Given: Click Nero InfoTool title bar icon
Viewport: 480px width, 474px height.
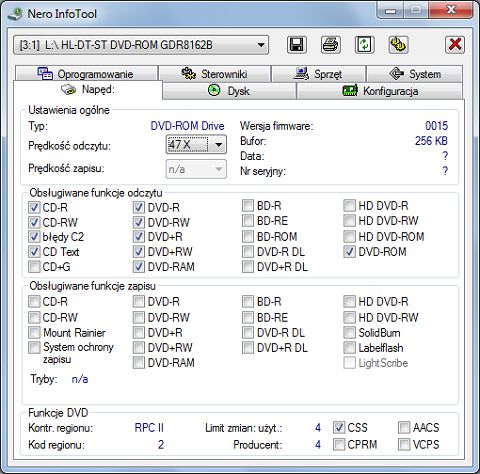Looking at the screenshot, I should [x=15, y=14].
